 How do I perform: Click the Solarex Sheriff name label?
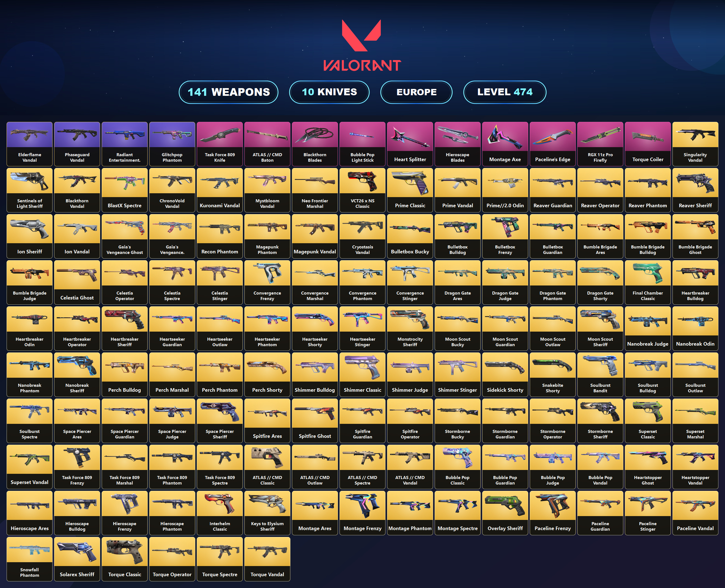tap(77, 575)
